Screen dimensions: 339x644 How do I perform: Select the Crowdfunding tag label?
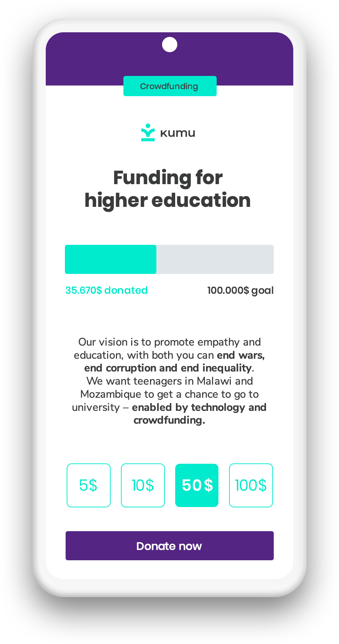pos(169,86)
